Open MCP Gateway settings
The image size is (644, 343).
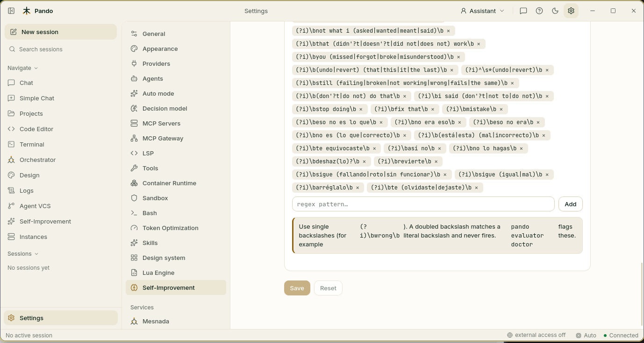pos(176,138)
